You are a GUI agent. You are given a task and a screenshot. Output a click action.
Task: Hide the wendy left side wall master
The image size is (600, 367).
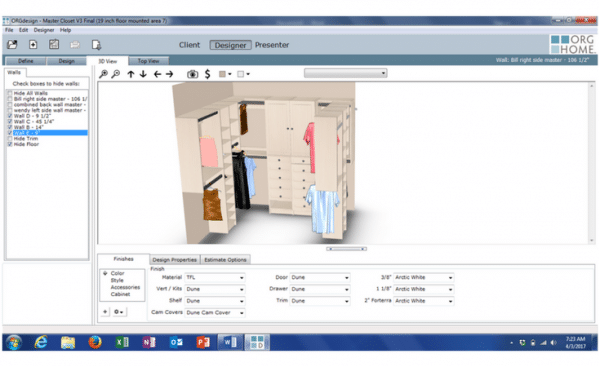(10, 110)
